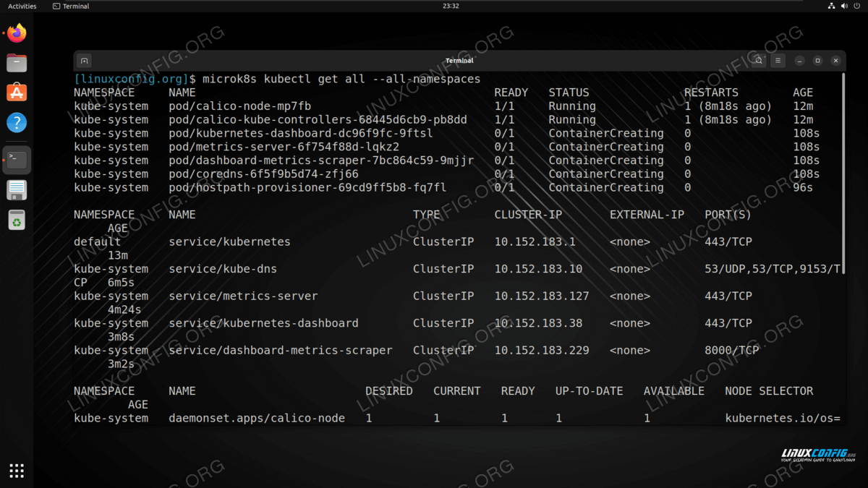Viewport: 868px width, 488px height.
Task: Click pod/metrics-server-6f754f88d-lqkz2 text
Action: coord(284,147)
